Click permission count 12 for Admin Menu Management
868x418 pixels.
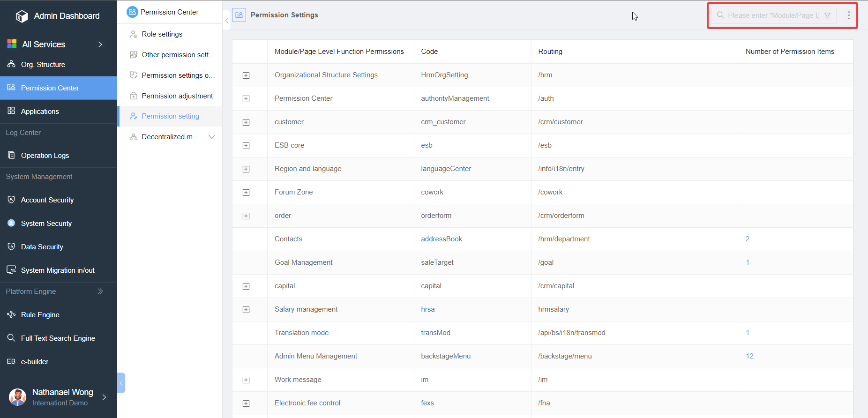749,356
